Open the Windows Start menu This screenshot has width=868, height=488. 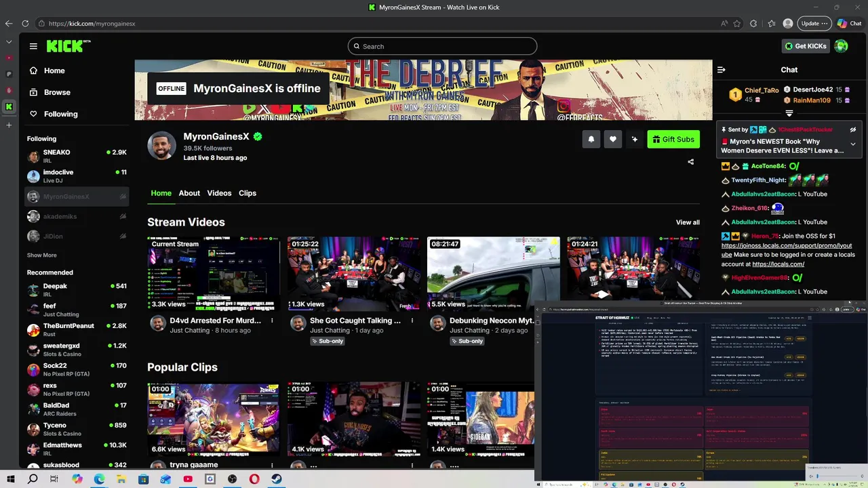[11, 479]
